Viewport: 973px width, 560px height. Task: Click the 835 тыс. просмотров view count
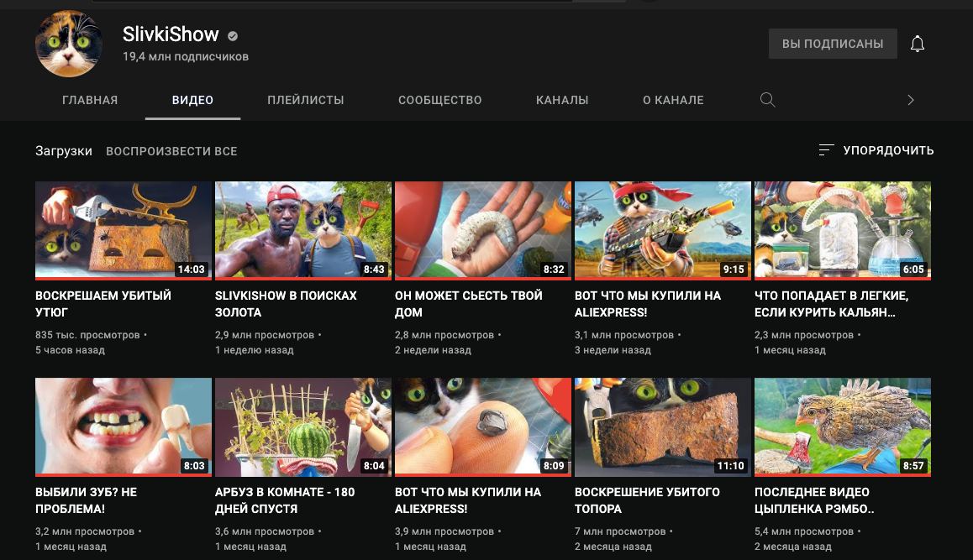tap(87, 335)
